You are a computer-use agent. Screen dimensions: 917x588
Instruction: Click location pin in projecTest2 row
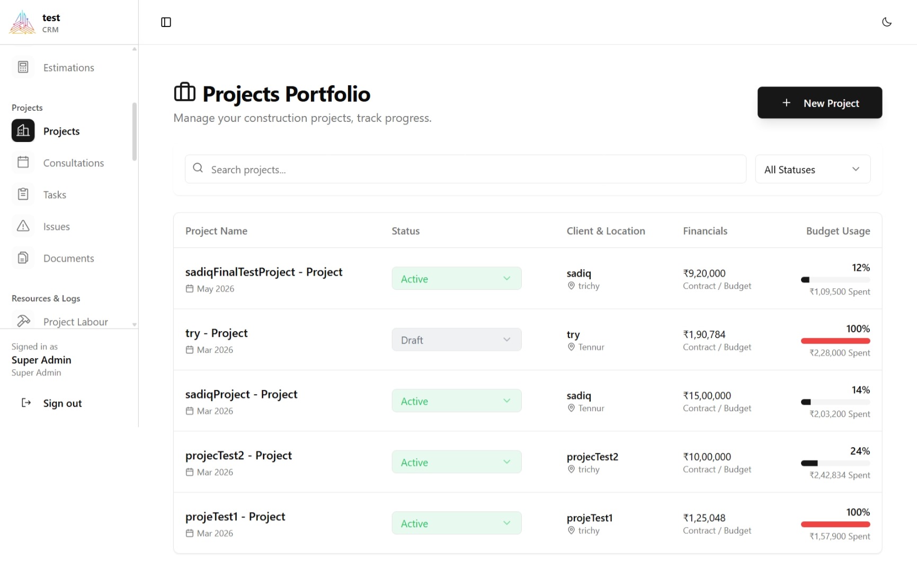pyautogui.click(x=571, y=469)
